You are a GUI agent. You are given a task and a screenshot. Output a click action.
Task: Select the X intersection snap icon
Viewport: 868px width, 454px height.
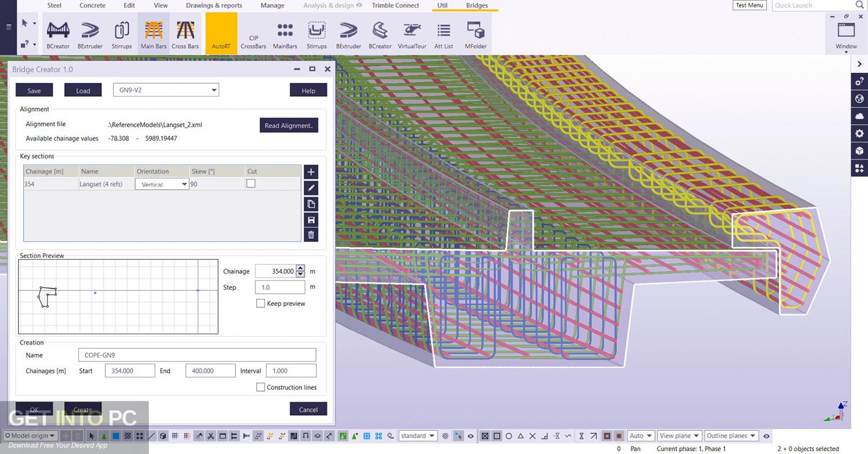pos(532,436)
